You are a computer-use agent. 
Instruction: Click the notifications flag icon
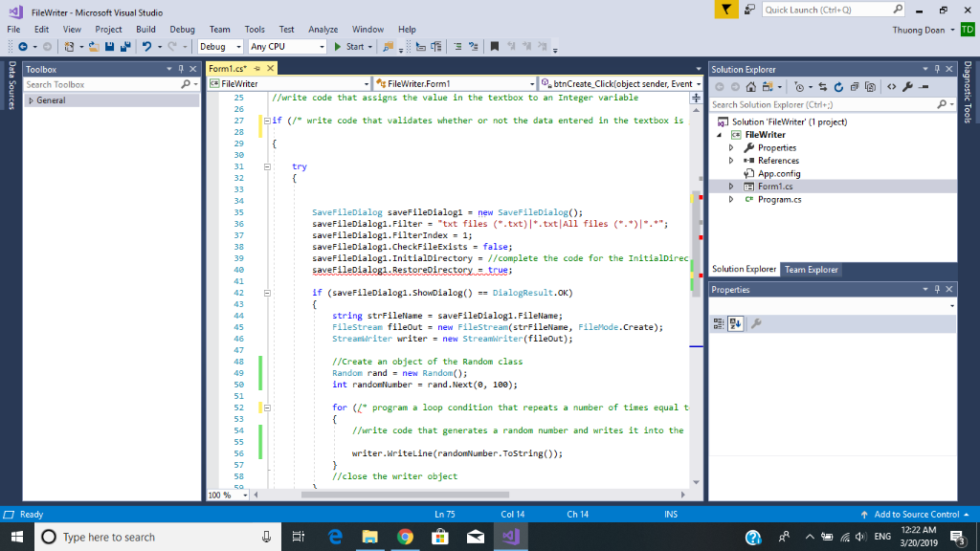(x=726, y=10)
